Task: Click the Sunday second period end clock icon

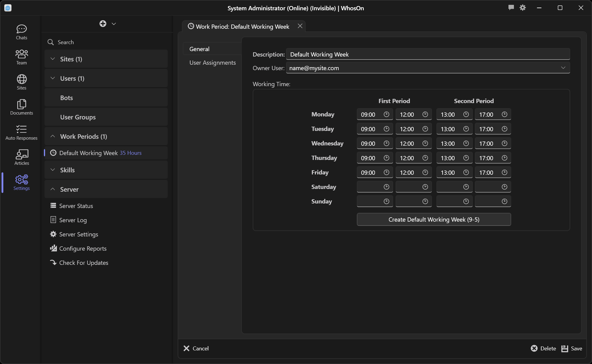Action: tap(505, 201)
